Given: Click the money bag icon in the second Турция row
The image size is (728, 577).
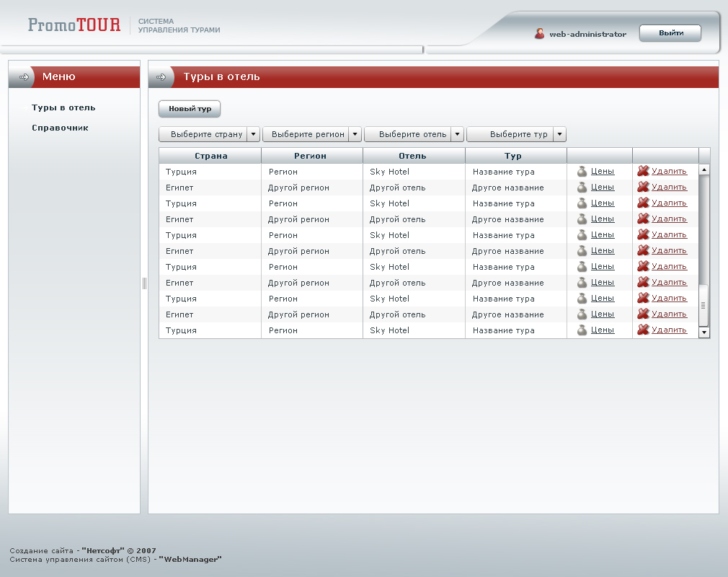Looking at the screenshot, I should click(582, 203).
